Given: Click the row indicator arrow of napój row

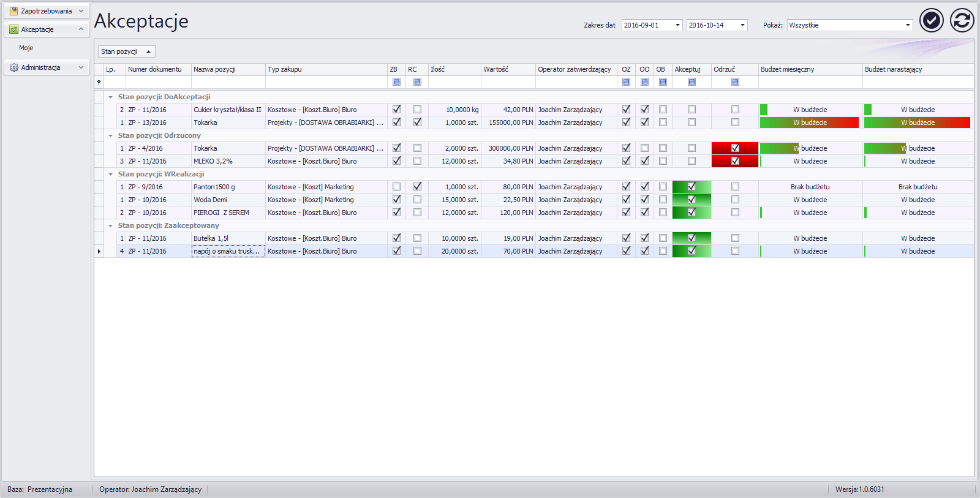Looking at the screenshot, I should (x=99, y=251).
